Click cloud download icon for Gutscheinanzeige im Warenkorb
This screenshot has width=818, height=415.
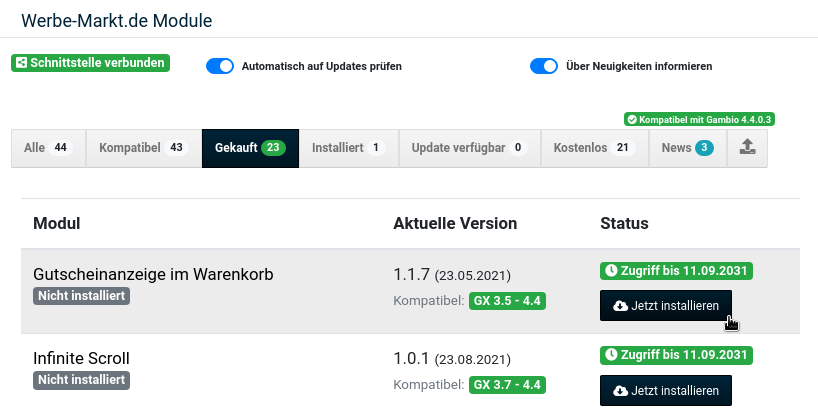coord(620,306)
